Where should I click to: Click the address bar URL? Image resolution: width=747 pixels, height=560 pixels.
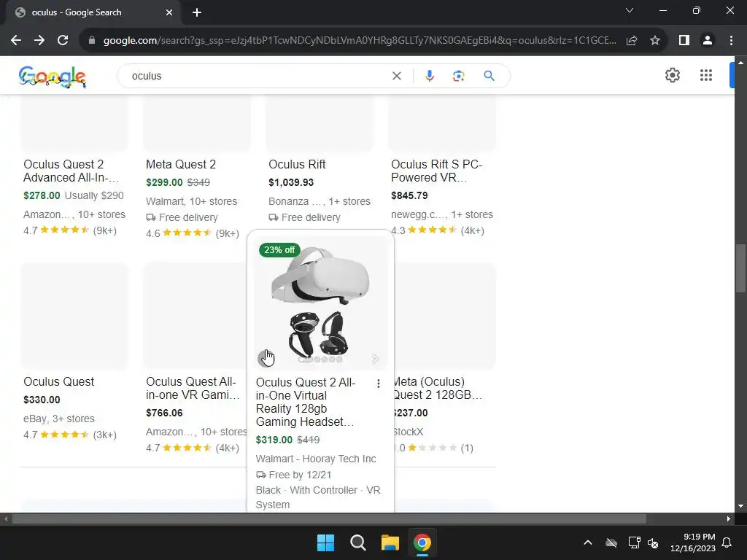click(x=360, y=41)
